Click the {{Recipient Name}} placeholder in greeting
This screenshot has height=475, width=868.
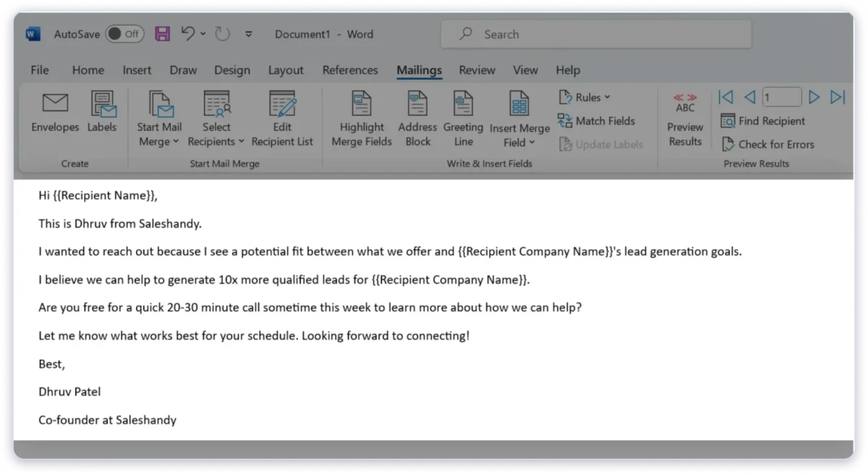(104, 196)
